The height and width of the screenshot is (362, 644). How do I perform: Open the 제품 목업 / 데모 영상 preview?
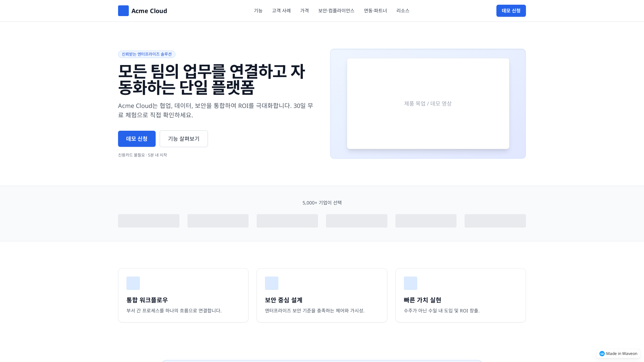pyautogui.click(x=428, y=103)
